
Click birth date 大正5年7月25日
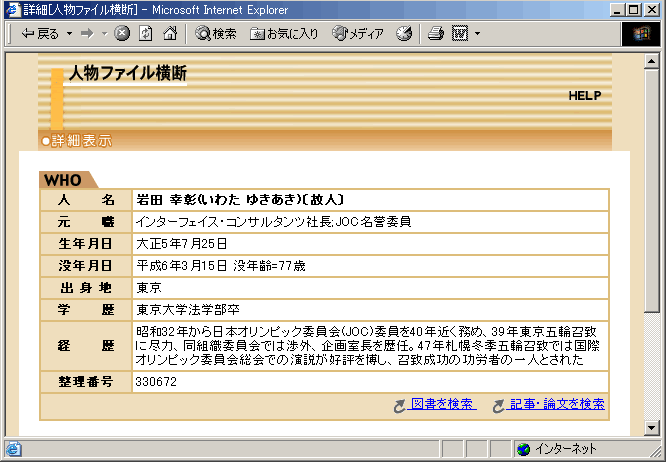tap(181, 244)
